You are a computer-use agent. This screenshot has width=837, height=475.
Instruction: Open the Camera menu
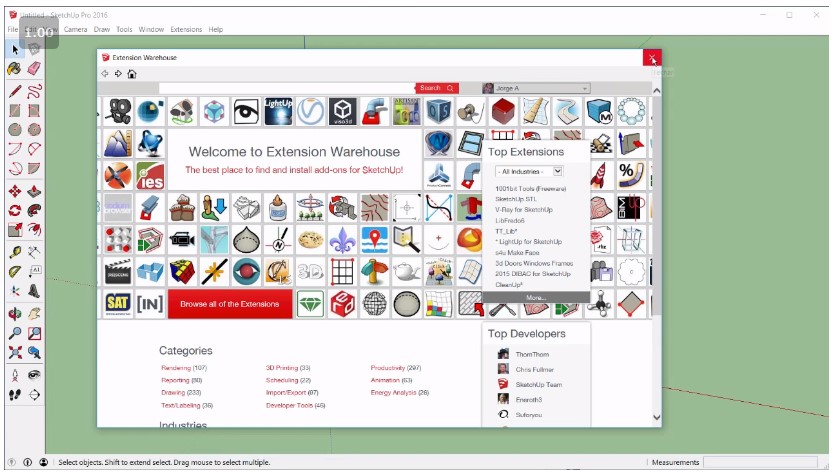coord(75,29)
